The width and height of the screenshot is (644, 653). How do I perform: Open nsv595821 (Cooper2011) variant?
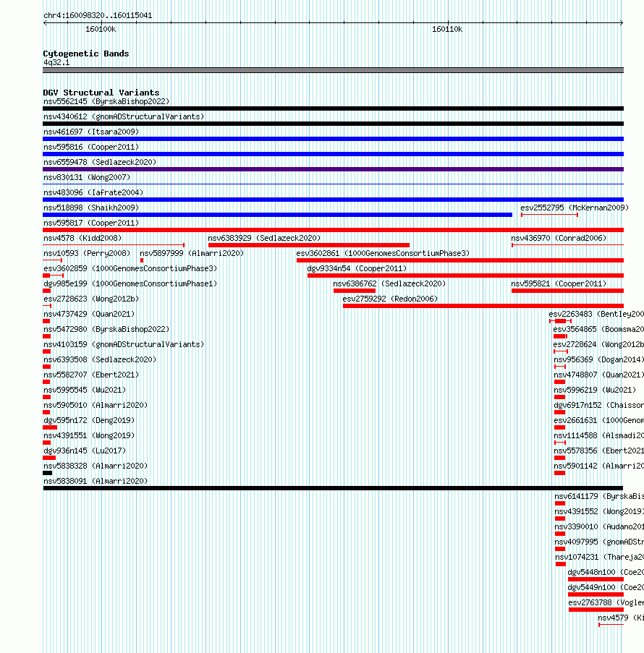(x=559, y=283)
